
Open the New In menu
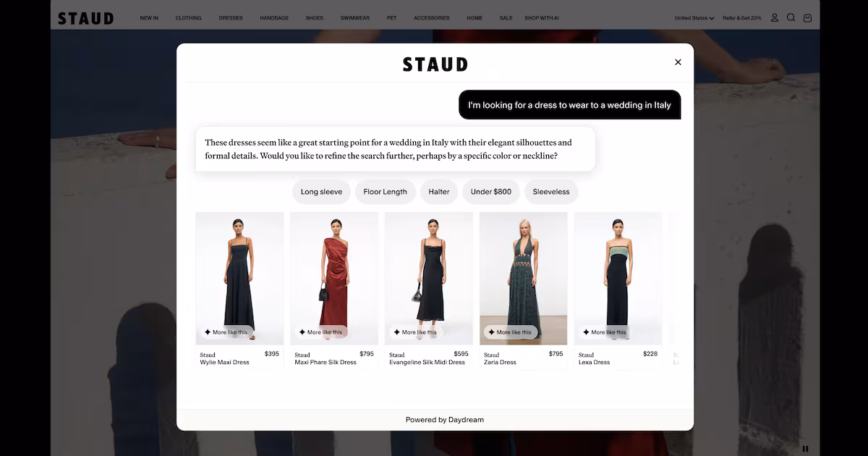point(149,18)
